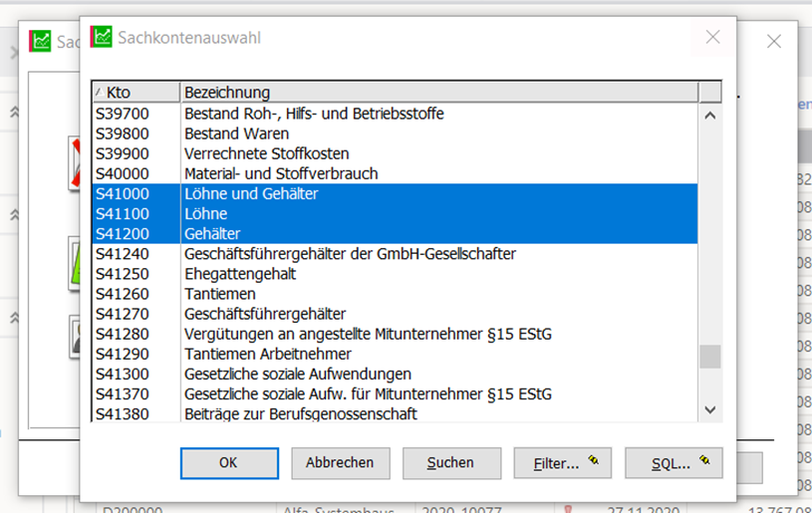Close the background window behind the dialog

(774, 41)
